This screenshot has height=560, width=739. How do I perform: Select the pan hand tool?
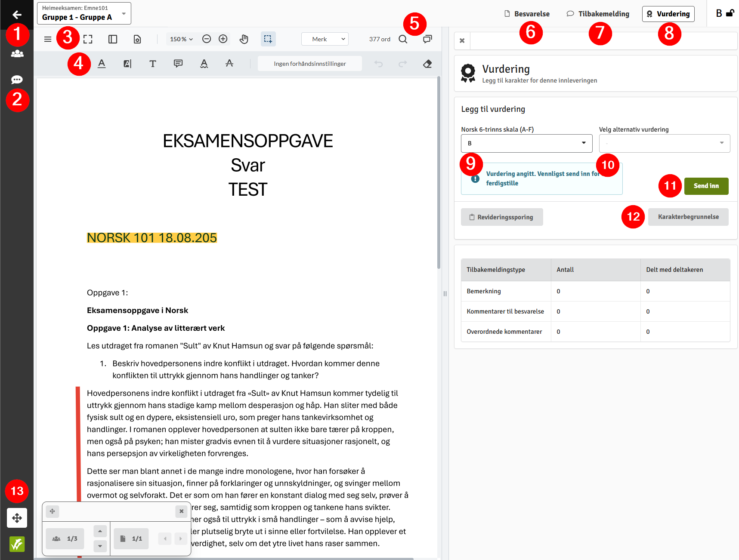pos(244,39)
